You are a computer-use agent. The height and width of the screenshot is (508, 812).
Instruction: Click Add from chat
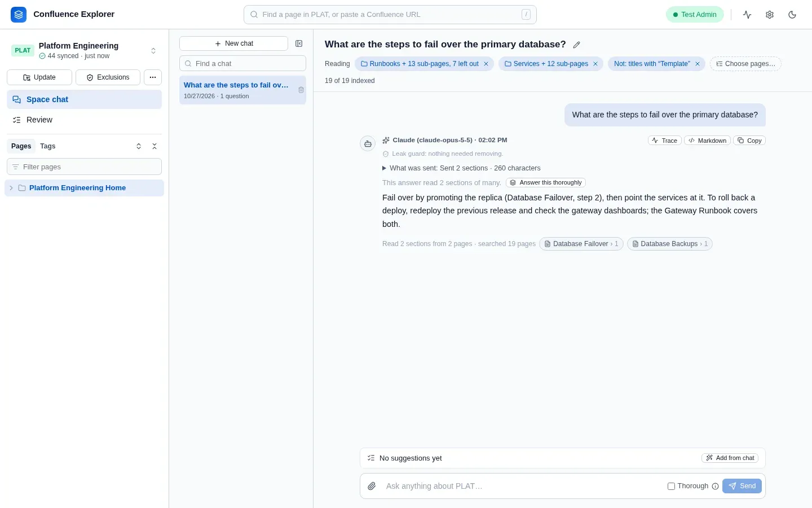point(730,458)
